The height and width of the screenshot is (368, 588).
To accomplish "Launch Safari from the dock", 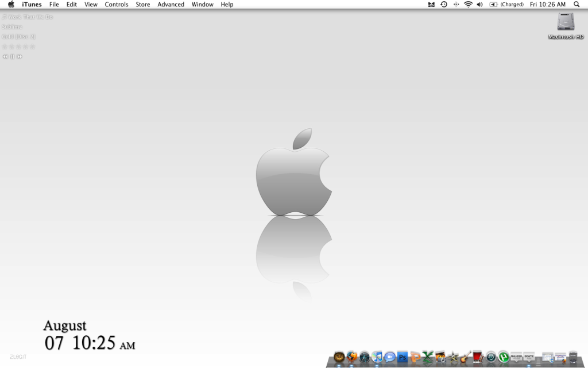I will 365,356.
